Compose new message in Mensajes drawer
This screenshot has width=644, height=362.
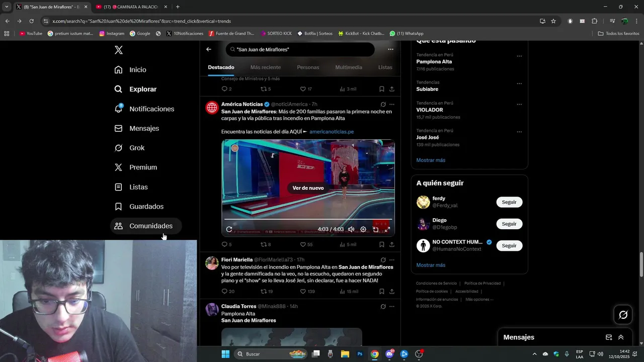[609, 337]
